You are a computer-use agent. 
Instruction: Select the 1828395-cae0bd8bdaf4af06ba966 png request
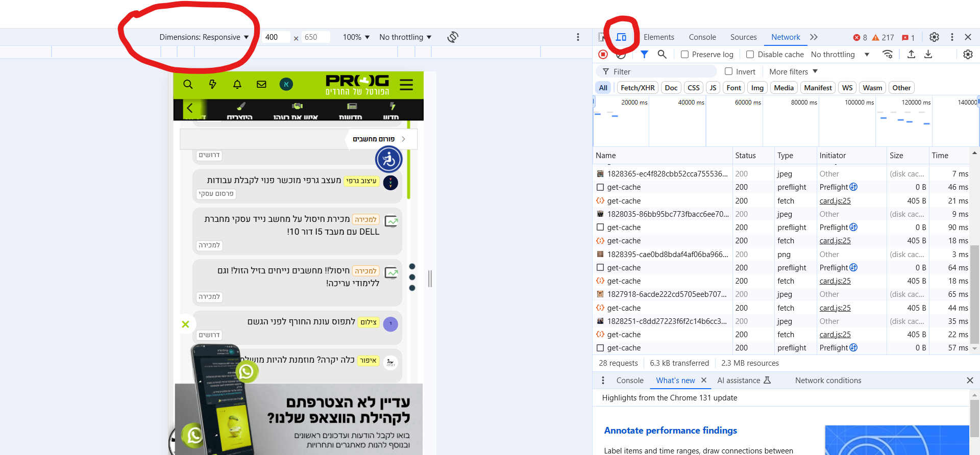(x=781, y=255)
